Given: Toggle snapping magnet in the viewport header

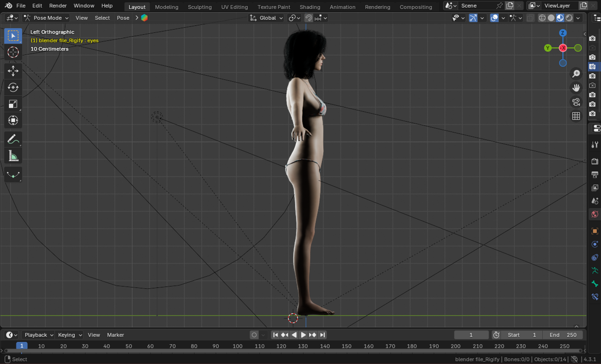Looking at the screenshot, I should (309, 18).
